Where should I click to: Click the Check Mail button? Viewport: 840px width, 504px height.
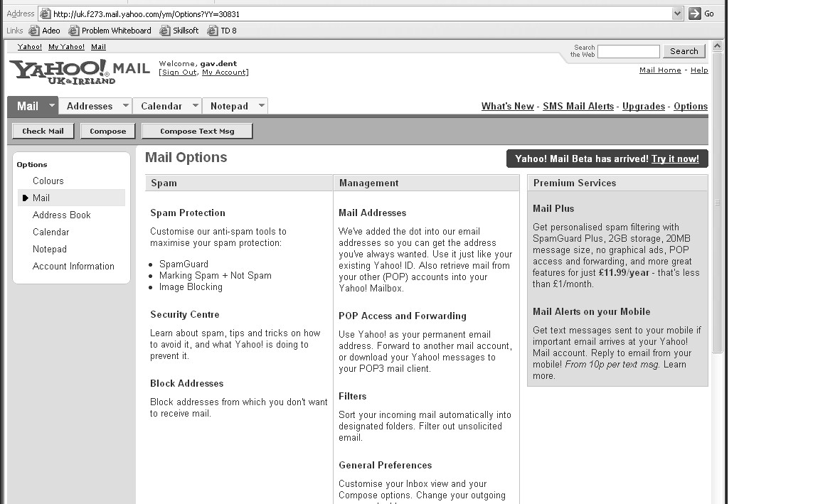click(x=43, y=132)
